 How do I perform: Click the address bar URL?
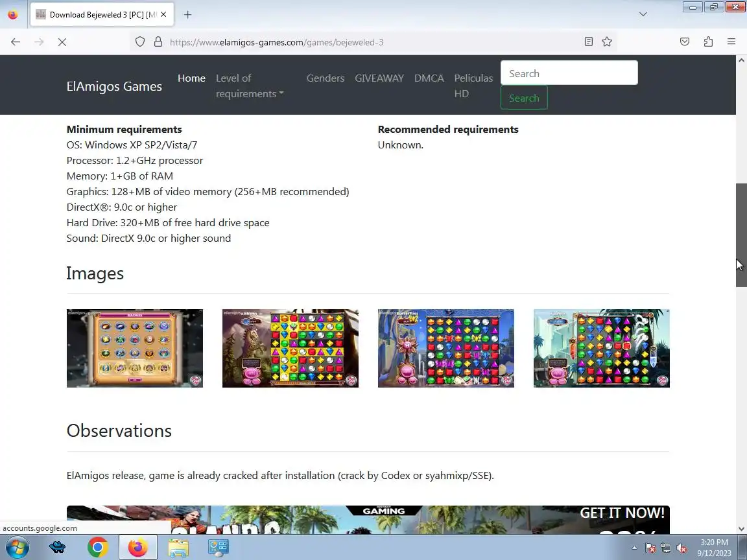pyautogui.click(x=276, y=42)
